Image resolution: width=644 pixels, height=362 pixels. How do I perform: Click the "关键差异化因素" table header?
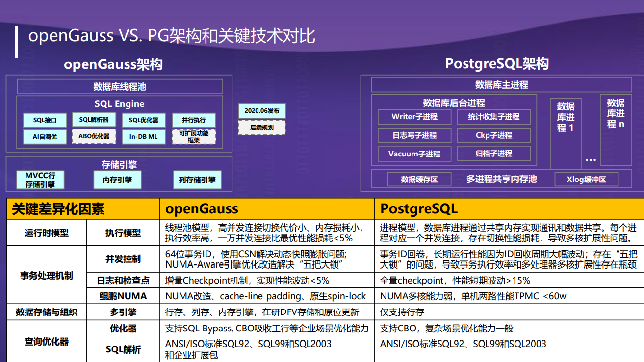tap(83, 209)
